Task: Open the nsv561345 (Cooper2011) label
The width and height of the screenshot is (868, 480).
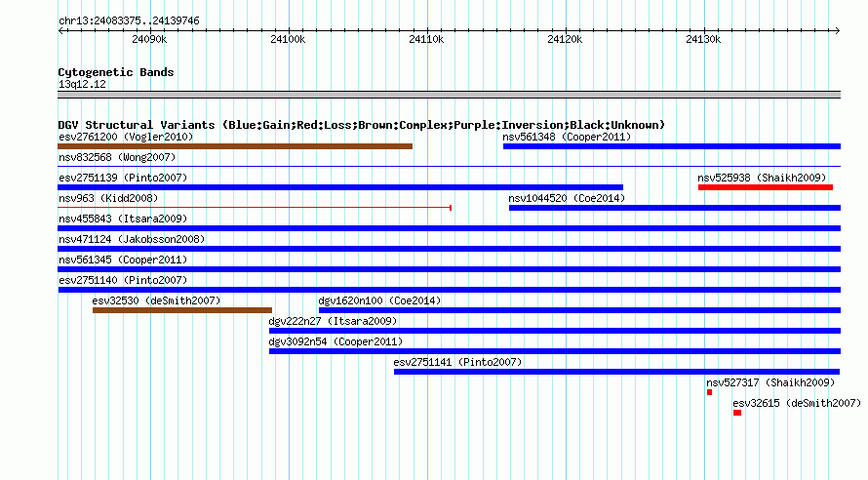Action: point(123,260)
